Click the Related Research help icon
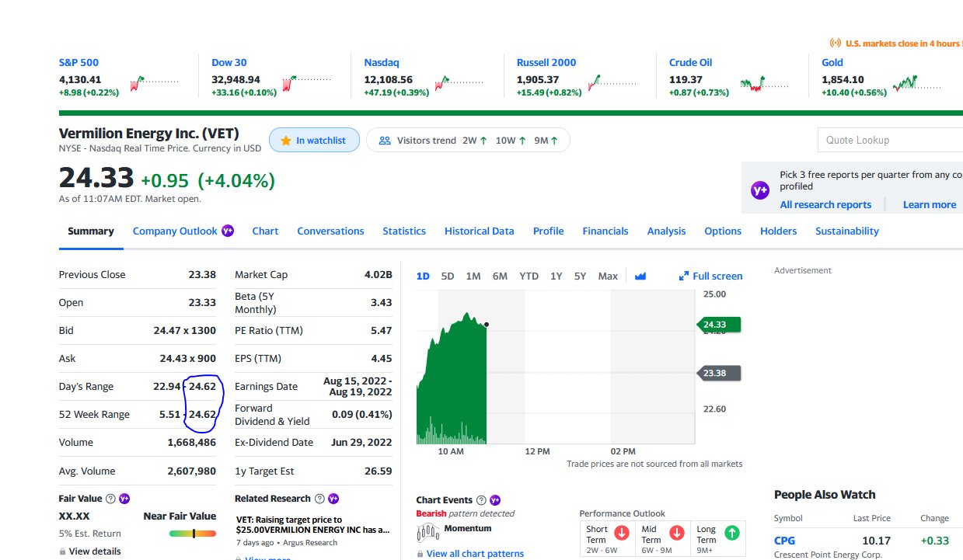The image size is (963, 560). point(319,499)
